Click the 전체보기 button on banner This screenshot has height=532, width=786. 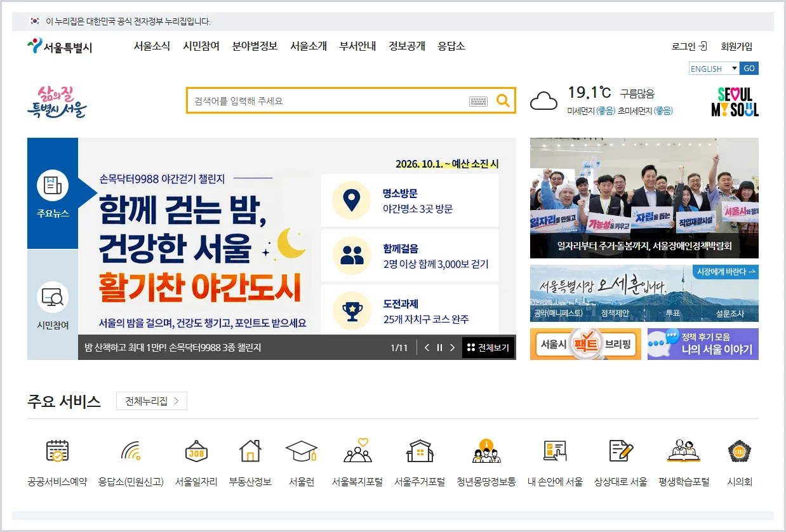tap(488, 348)
